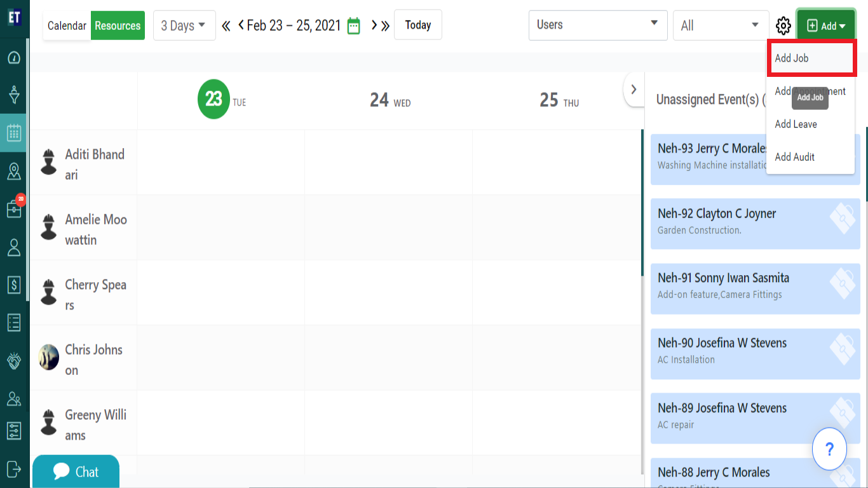Open the green calendar date picker icon
Viewport: 868px width, 488px height.
(354, 25)
